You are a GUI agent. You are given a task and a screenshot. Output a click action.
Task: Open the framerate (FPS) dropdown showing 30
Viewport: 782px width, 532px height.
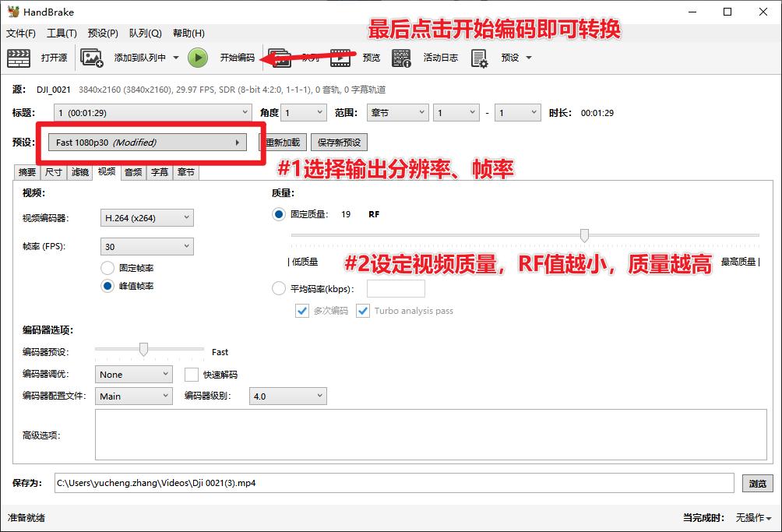pyautogui.click(x=146, y=245)
